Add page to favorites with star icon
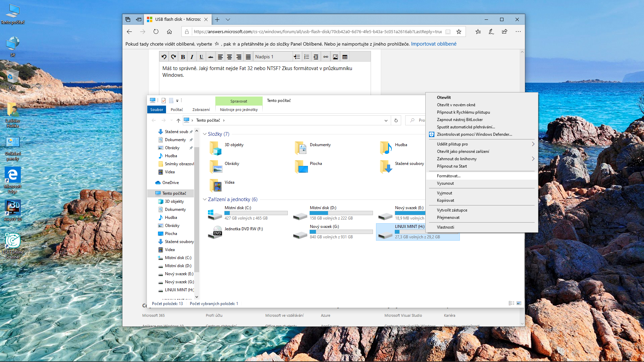Image resolution: width=644 pixels, height=362 pixels. tap(459, 32)
